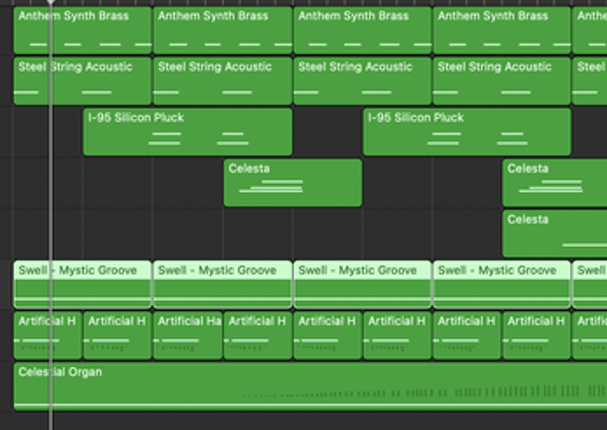This screenshot has width=607, height=430.
Task: Click the third Anthem Synth Brass region
Action: coord(362,29)
